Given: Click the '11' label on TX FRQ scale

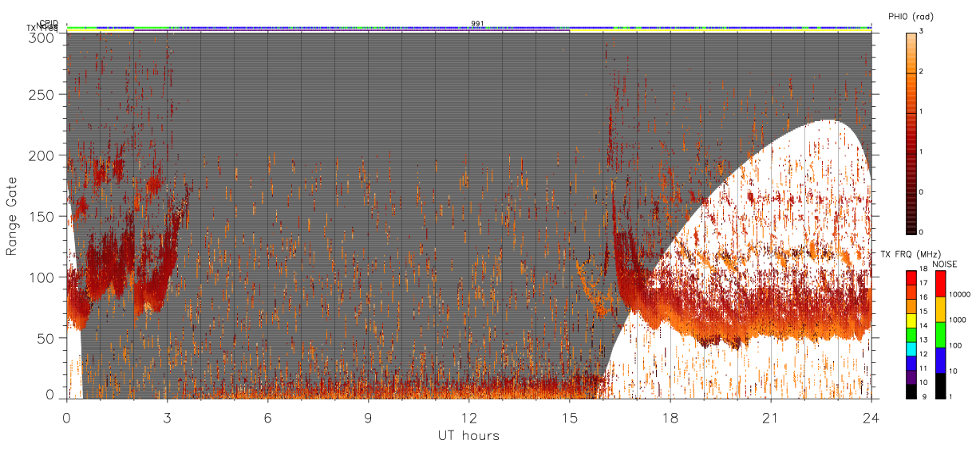Looking at the screenshot, I should point(923,369).
